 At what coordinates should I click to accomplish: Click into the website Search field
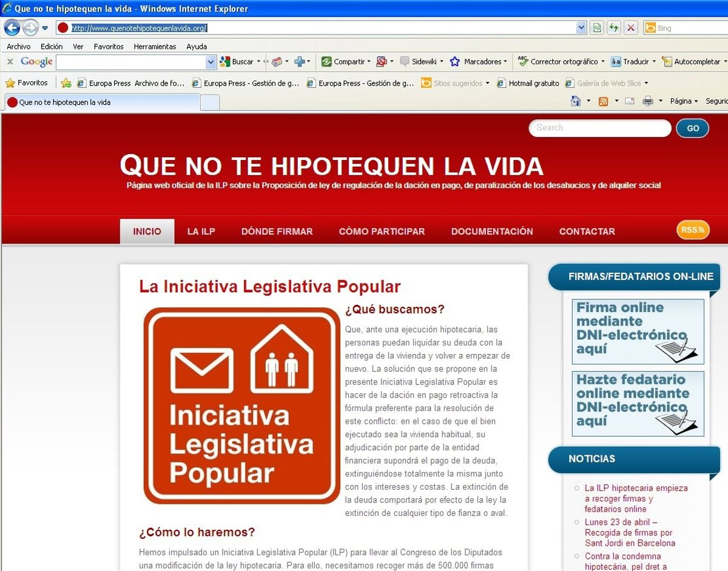tap(600, 128)
